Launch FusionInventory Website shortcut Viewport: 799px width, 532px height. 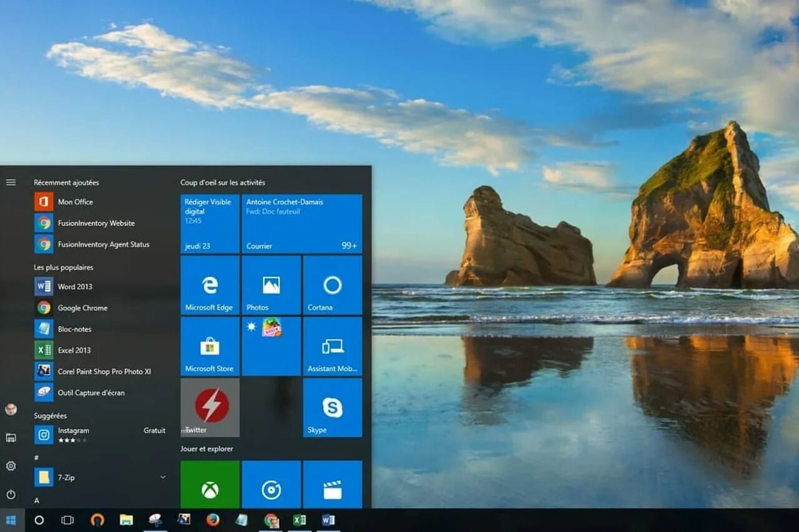100,223
